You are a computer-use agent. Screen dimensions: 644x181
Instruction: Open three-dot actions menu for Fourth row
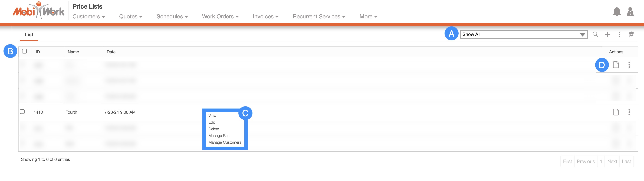click(x=629, y=112)
